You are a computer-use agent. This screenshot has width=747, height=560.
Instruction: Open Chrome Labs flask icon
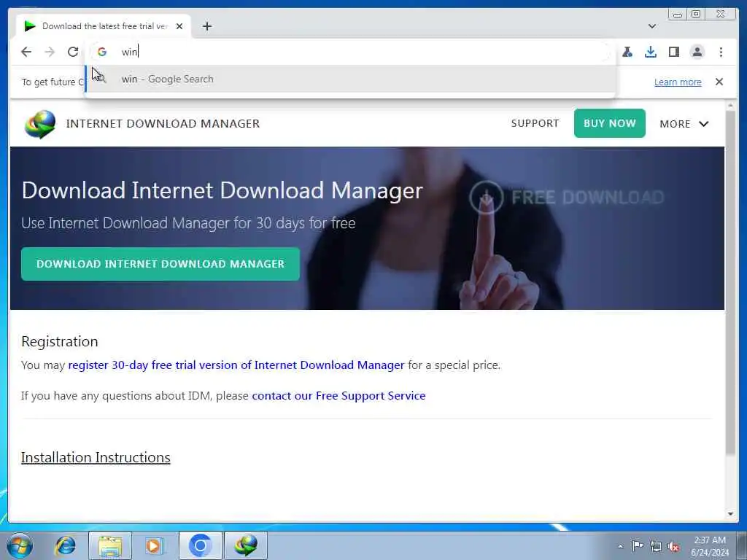coord(627,52)
